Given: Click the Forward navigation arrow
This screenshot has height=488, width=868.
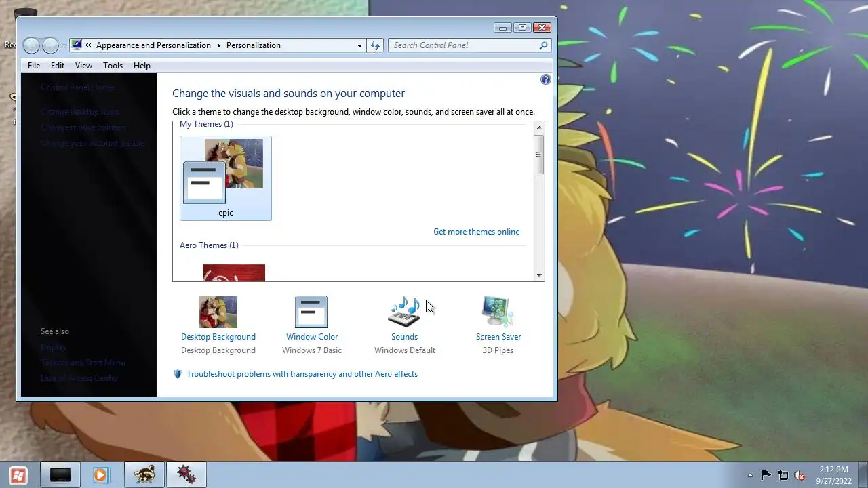Looking at the screenshot, I should [x=50, y=45].
